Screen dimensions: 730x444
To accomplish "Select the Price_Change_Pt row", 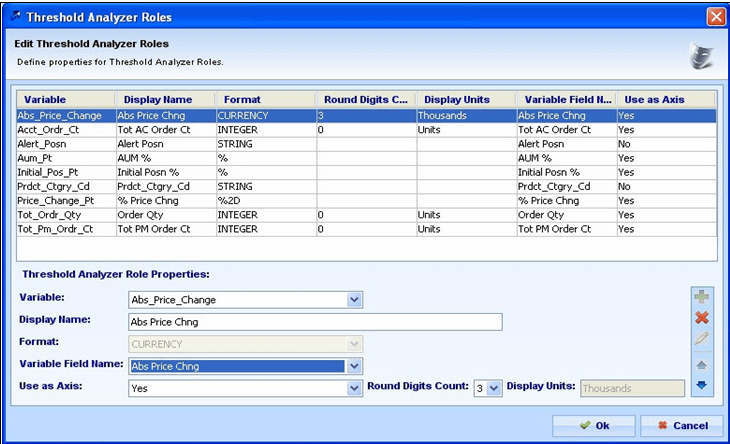I will [366, 201].
